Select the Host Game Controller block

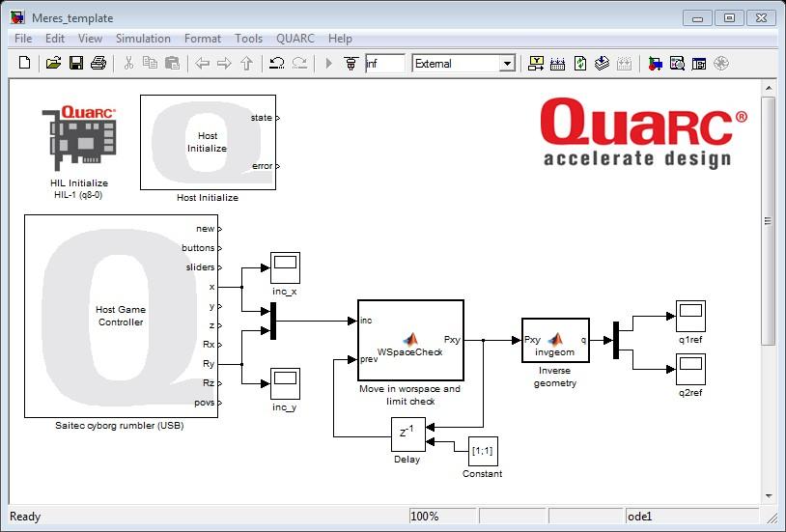[x=121, y=316]
